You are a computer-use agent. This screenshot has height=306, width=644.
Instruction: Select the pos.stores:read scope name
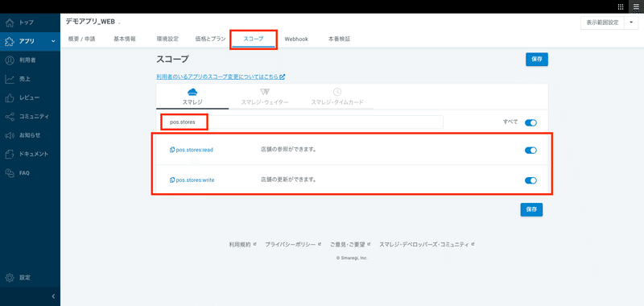(195, 150)
